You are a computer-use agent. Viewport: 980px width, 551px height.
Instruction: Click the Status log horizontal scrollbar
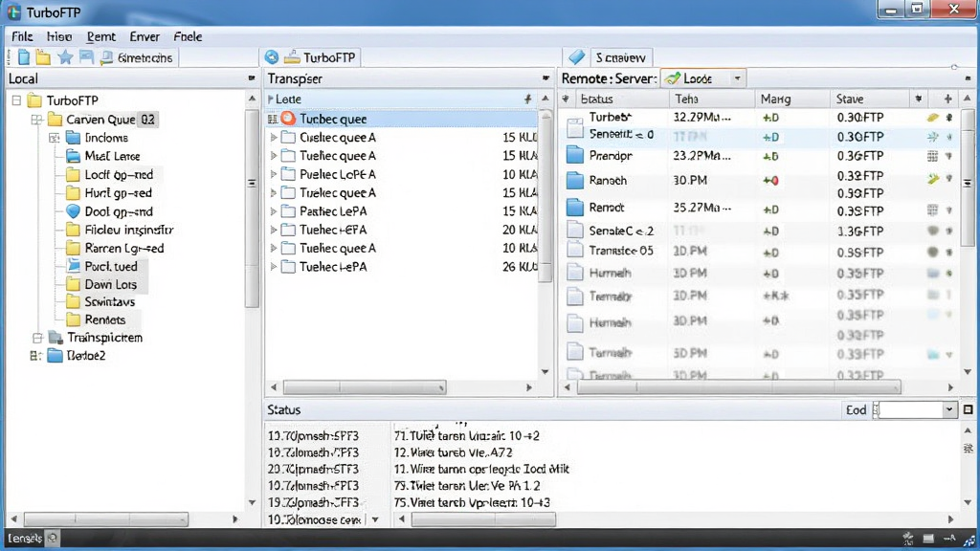tap(483, 519)
